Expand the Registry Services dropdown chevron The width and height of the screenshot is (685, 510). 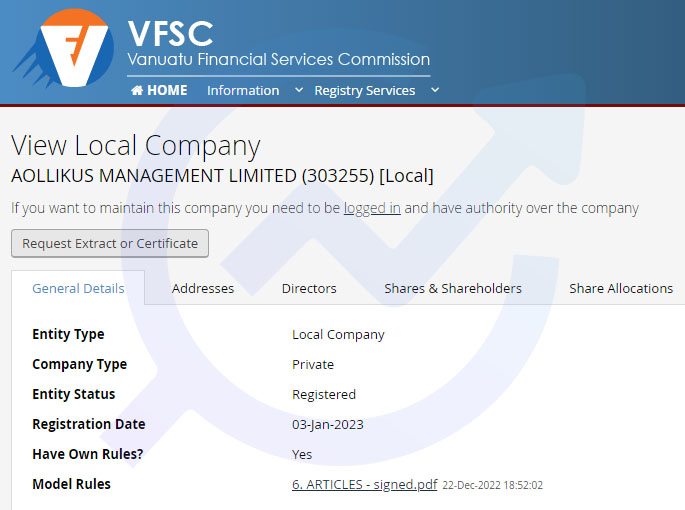pyautogui.click(x=435, y=90)
